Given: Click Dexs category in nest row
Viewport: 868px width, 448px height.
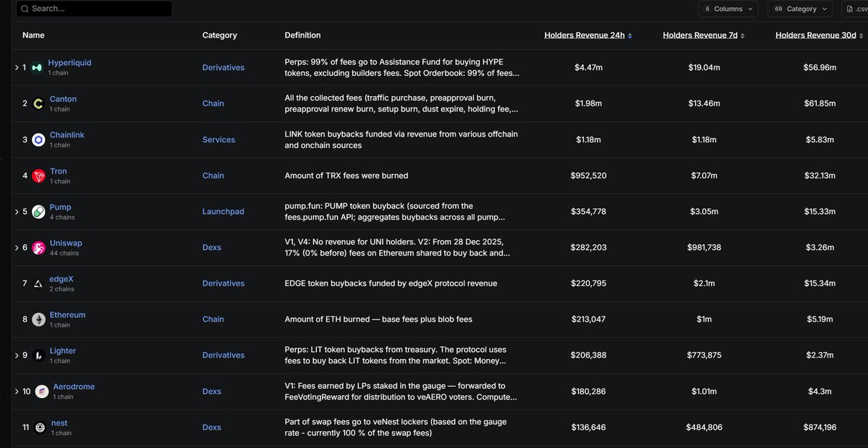Looking at the screenshot, I should point(212,427).
